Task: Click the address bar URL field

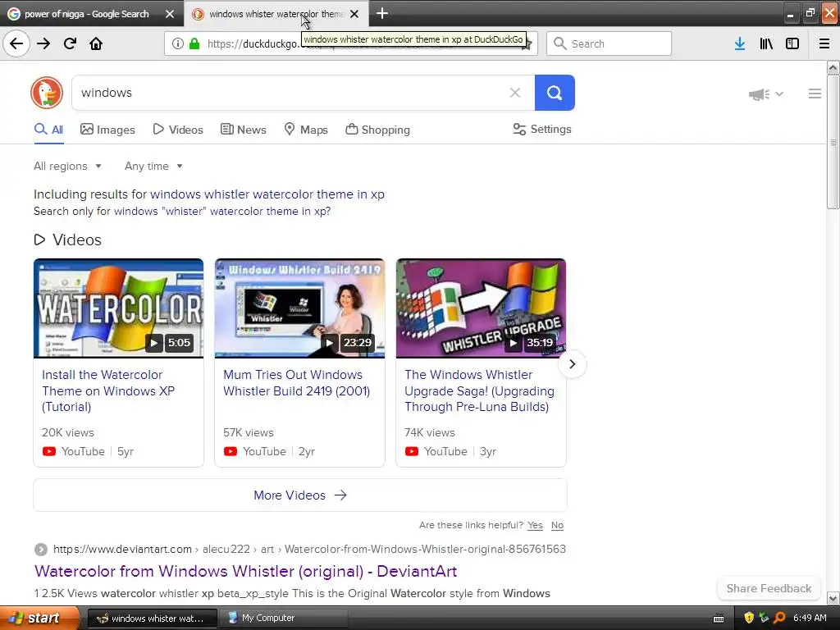Action: coord(351,43)
